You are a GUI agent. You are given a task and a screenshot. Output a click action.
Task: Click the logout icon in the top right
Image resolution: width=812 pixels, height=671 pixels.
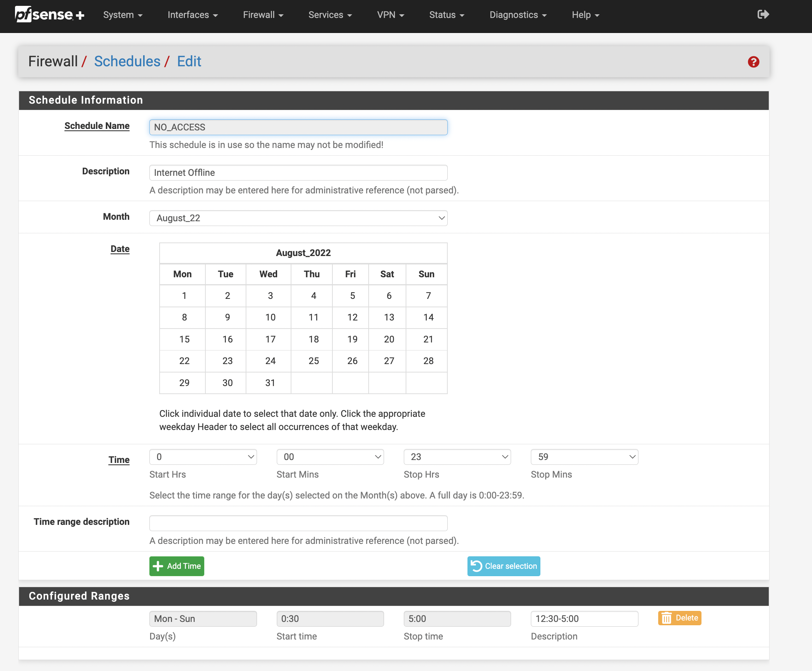[x=763, y=14]
